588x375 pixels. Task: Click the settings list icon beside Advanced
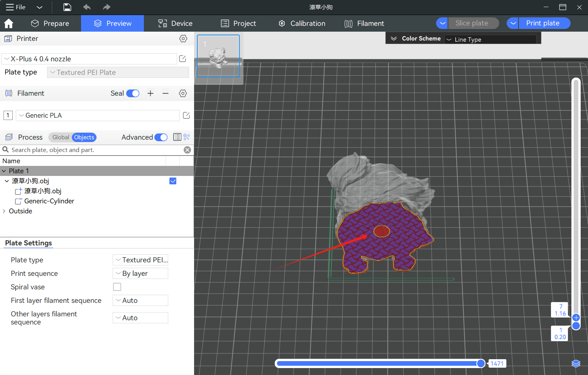click(177, 137)
